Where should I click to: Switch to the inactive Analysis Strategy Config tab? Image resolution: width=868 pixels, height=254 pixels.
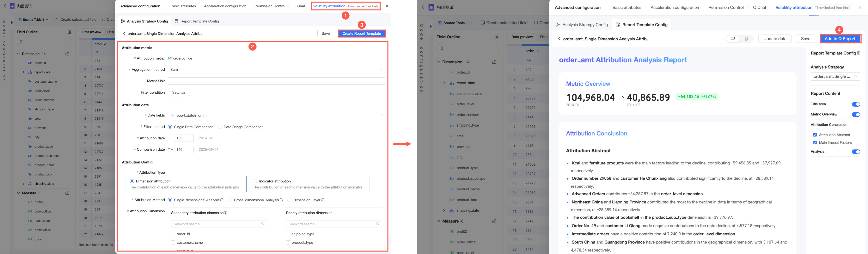pos(582,25)
